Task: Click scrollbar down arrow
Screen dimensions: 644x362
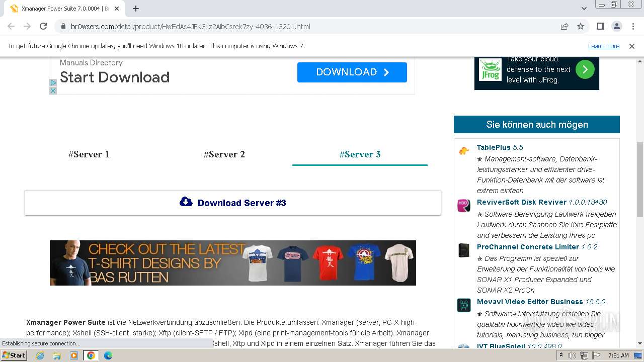Action: click(640, 344)
